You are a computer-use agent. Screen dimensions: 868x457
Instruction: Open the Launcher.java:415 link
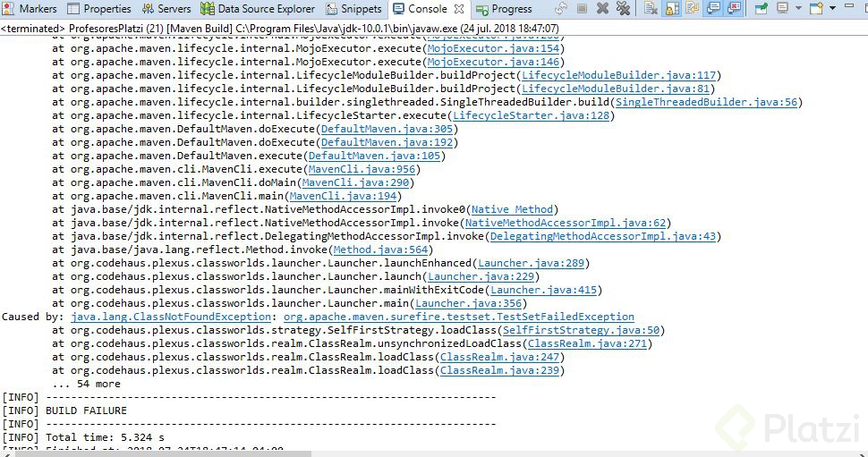pyautogui.click(x=543, y=290)
